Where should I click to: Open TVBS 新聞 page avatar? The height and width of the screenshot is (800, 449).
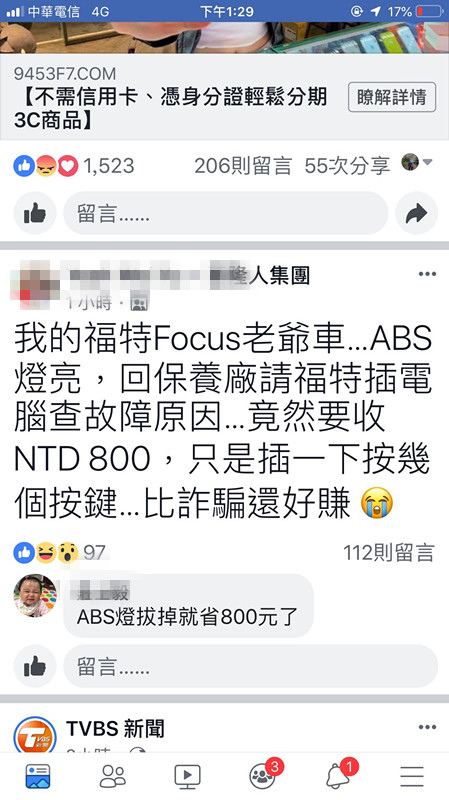(x=35, y=735)
